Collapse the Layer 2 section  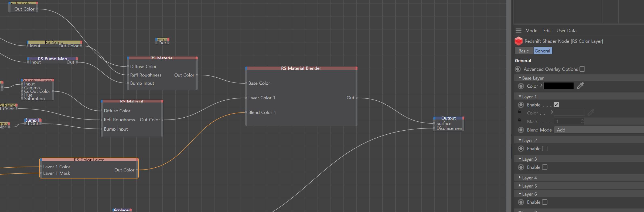tap(520, 140)
